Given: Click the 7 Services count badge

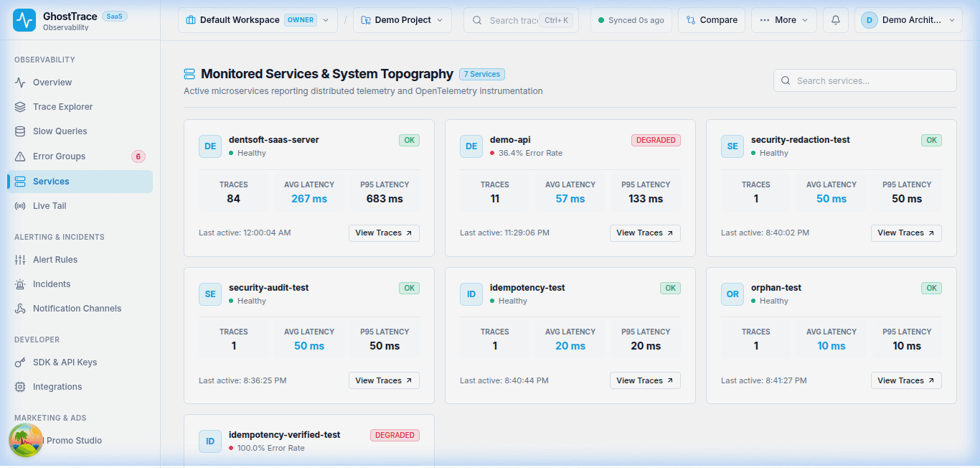Looking at the screenshot, I should pyautogui.click(x=482, y=74).
